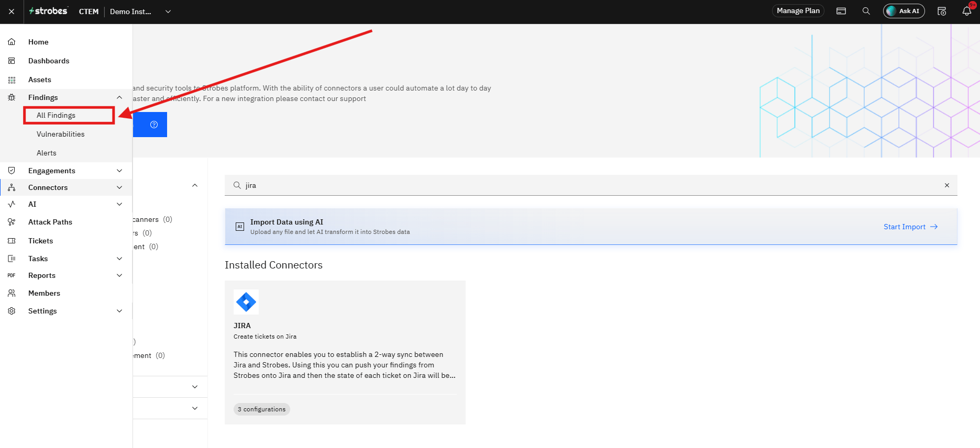This screenshot has height=448, width=980.
Task: Click the connector search field containing jira
Action: tap(591, 185)
